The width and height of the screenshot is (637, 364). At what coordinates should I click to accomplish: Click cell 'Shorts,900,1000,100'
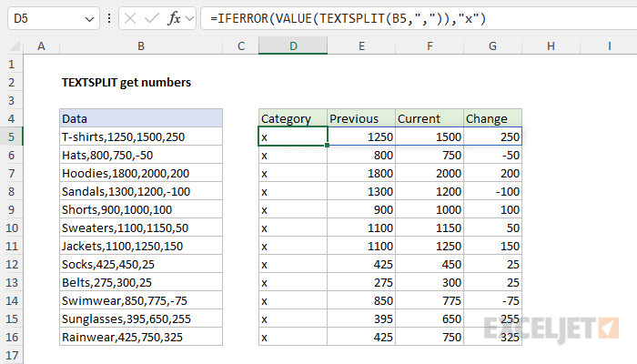141,209
